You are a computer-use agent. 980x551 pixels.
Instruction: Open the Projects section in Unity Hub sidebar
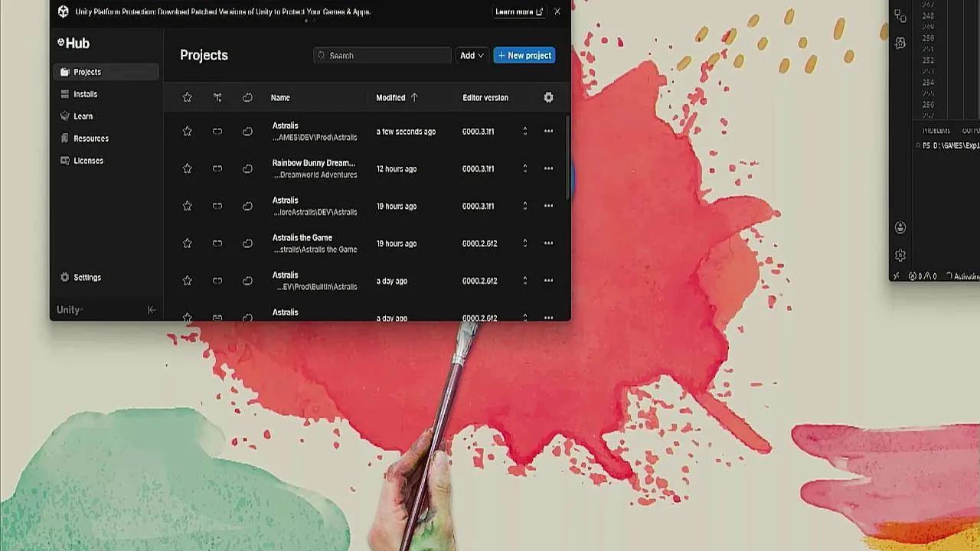pos(106,72)
